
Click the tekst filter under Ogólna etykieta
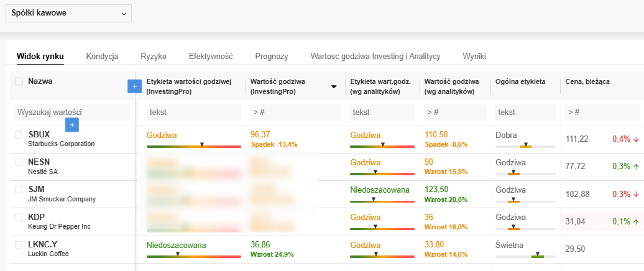(526, 112)
